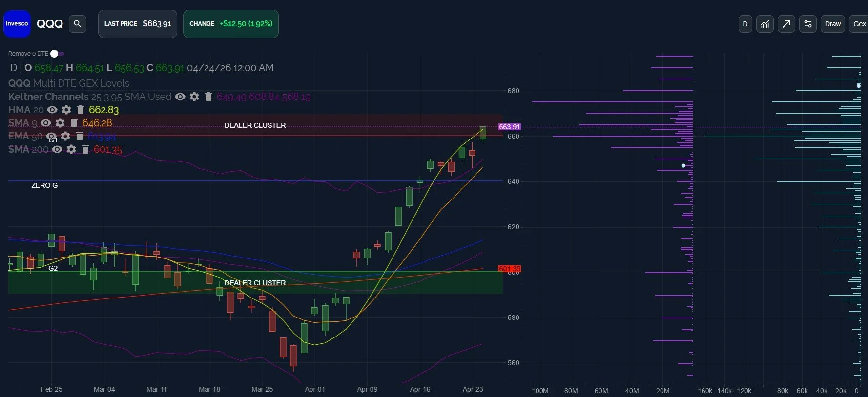
Task: Click the diagonal arrow toolbar button
Action: click(786, 24)
